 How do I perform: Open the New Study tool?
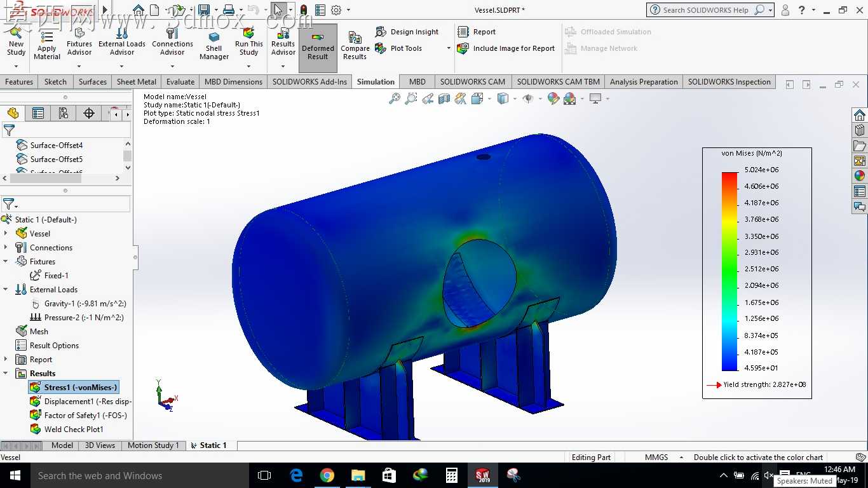16,42
